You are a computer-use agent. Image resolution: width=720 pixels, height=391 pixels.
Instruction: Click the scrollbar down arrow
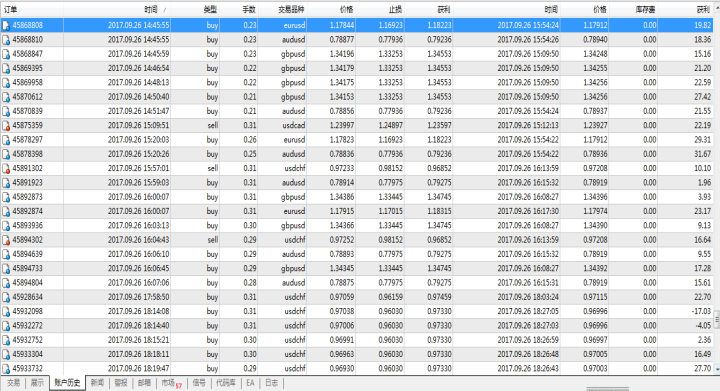click(717, 369)
